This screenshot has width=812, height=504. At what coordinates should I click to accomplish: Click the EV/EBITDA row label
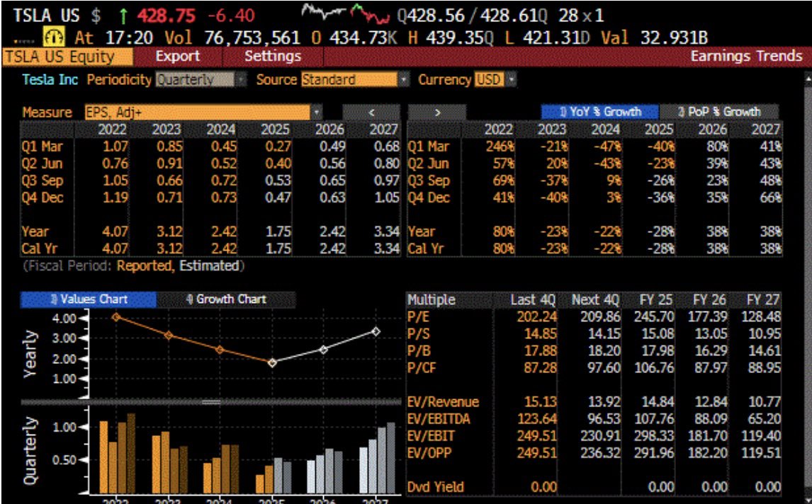pos(439,419)
